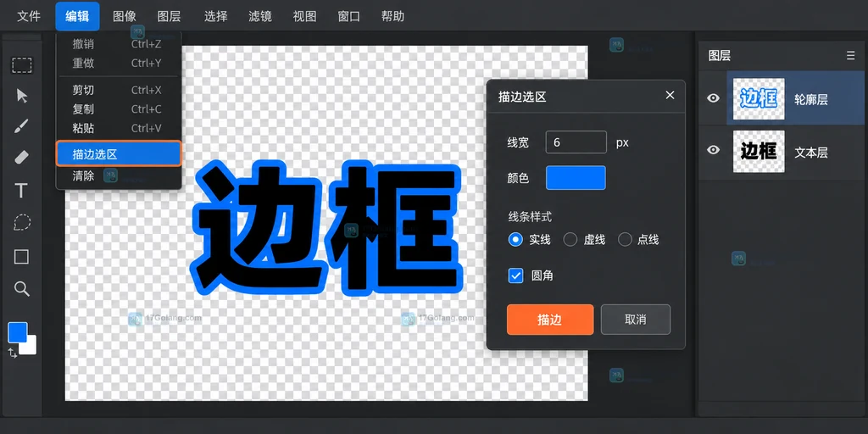Screen dimensions: 868x434
Task: Select the rectangular marquee tool
Action: tap(21, 65)
